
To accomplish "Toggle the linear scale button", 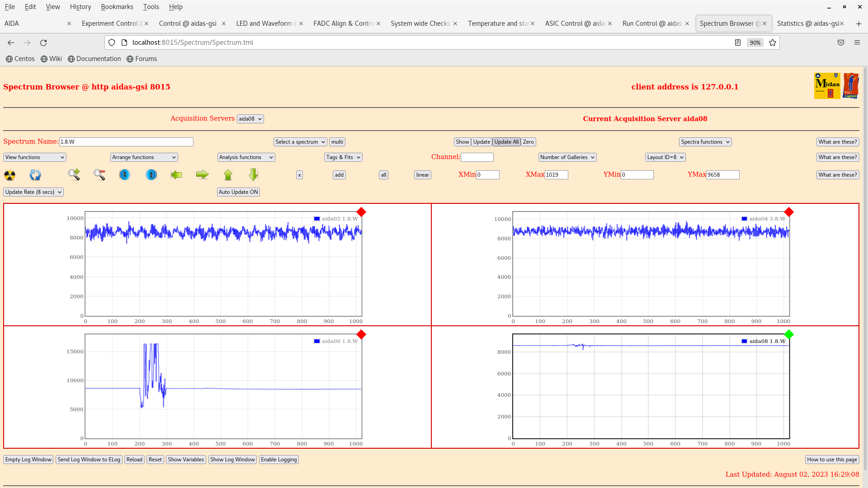I will coord(422,175).
